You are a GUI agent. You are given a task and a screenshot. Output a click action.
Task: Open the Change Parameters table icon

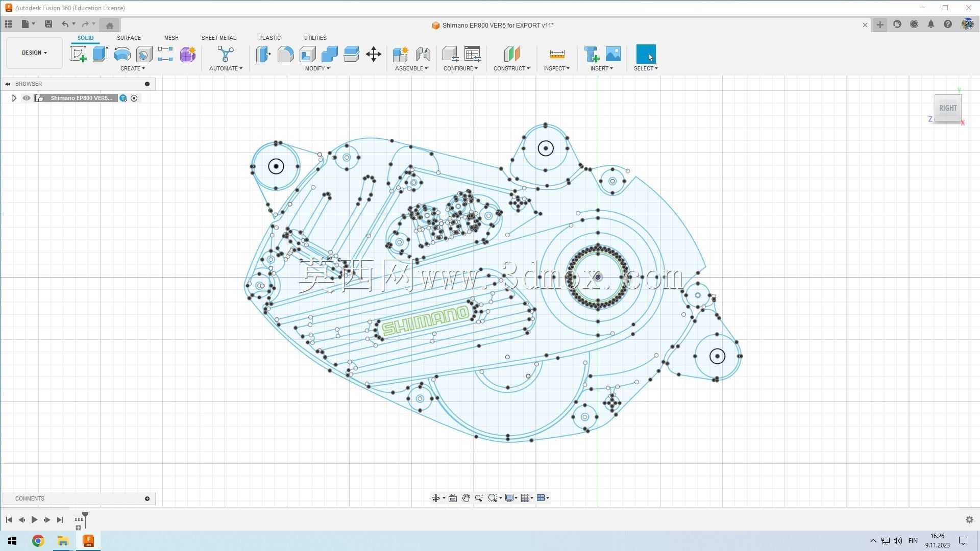[472, 54]
